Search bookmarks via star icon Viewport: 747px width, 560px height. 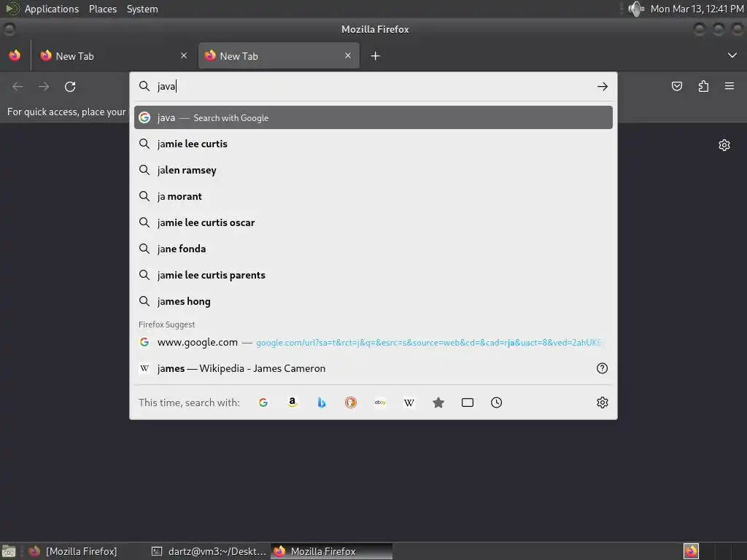tap(438, 402)
